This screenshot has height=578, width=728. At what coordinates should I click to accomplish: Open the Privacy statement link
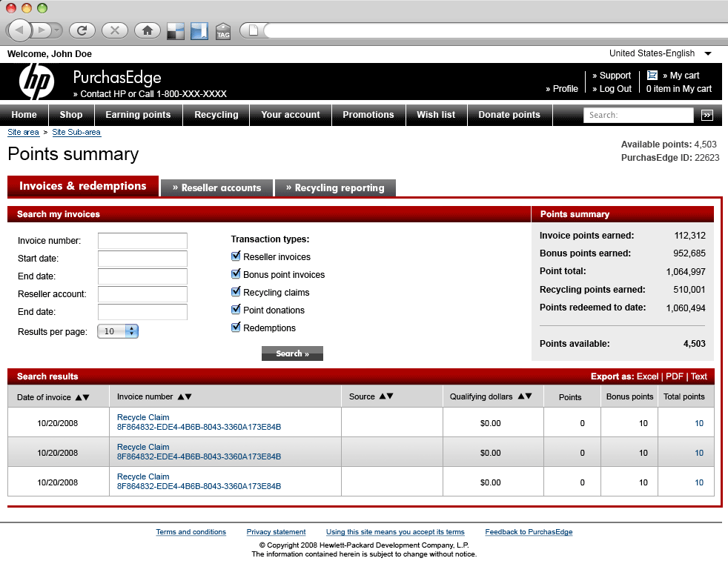point(276,532)
